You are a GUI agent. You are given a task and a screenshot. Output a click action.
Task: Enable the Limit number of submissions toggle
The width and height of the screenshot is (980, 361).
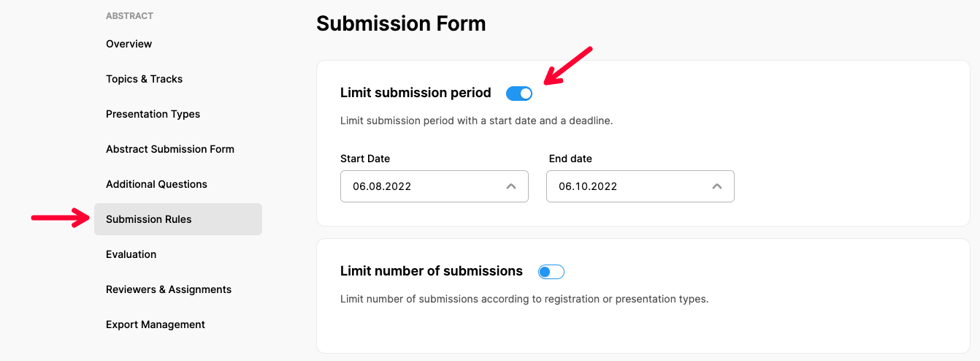[551, 272]
